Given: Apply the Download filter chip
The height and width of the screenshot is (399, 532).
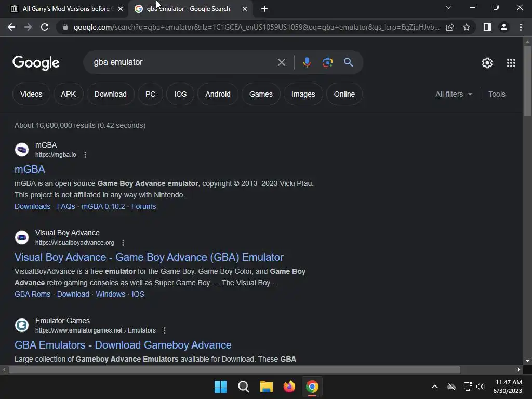Looking at the screenshot, I should pos(110,94).
